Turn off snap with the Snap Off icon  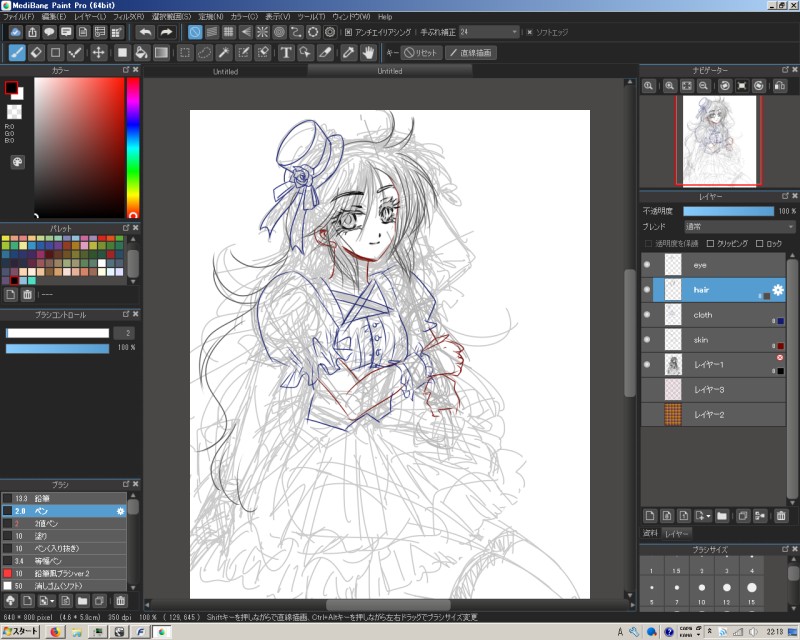click(195, 32)
